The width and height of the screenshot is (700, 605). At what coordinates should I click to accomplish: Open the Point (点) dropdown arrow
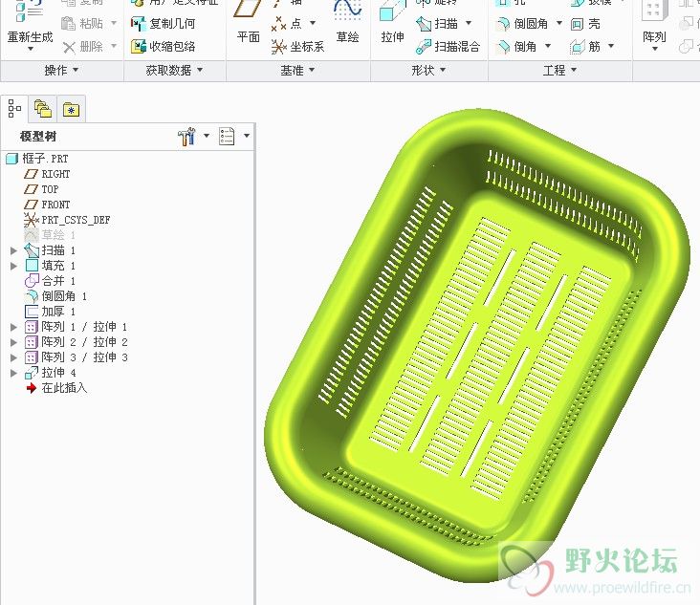(x=313, y=23)
